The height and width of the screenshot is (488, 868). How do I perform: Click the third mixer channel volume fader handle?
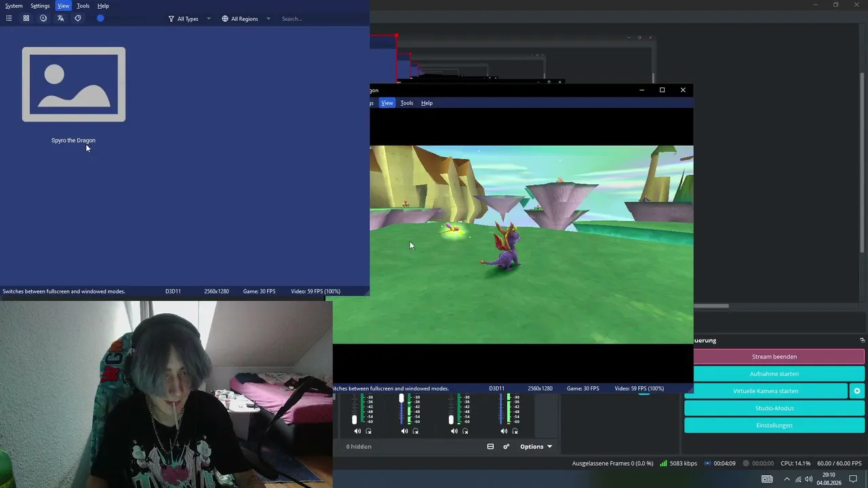(x=451, y=420)
